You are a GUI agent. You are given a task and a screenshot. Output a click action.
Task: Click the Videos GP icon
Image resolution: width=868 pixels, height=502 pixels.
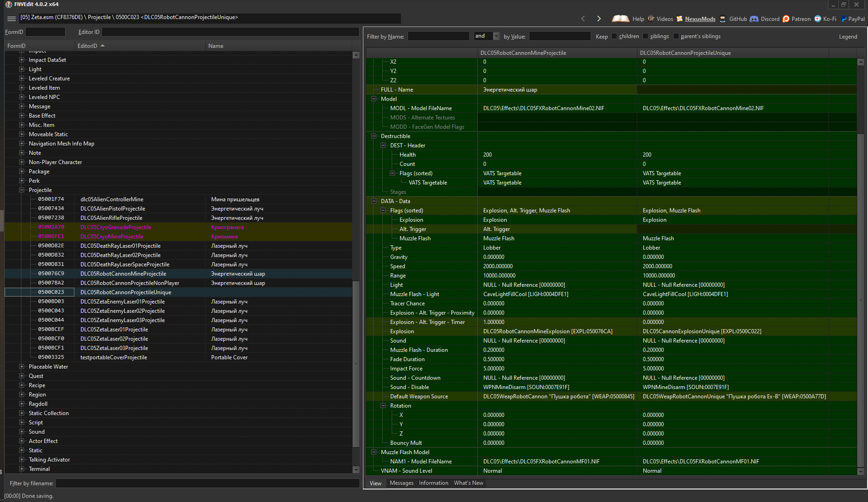point(651,19)
